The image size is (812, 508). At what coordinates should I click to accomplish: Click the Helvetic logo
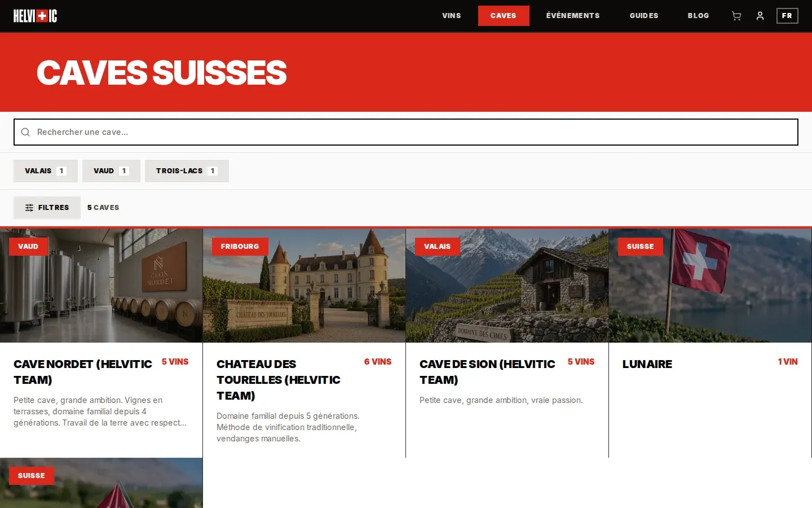(x=35, y=16)
